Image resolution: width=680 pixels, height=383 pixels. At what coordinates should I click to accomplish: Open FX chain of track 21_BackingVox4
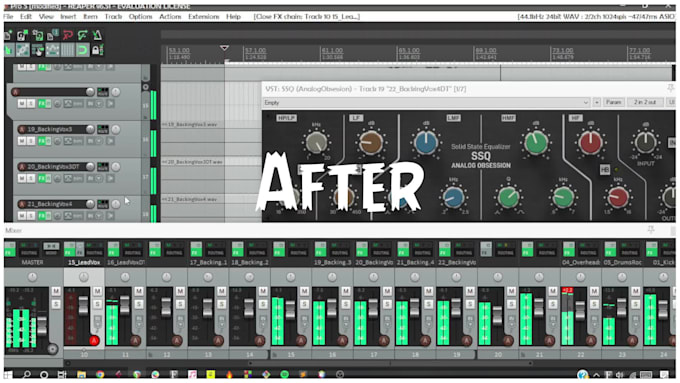click(42, 216)
